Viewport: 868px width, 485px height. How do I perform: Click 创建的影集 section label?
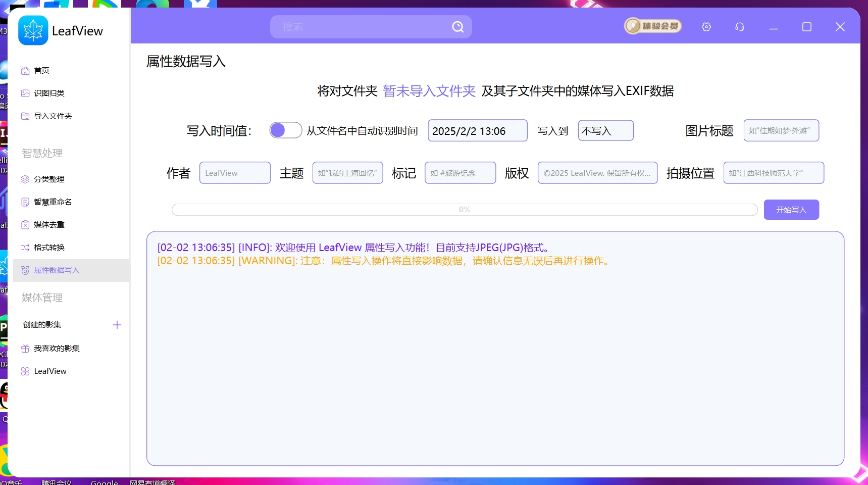tap(42, 325)
